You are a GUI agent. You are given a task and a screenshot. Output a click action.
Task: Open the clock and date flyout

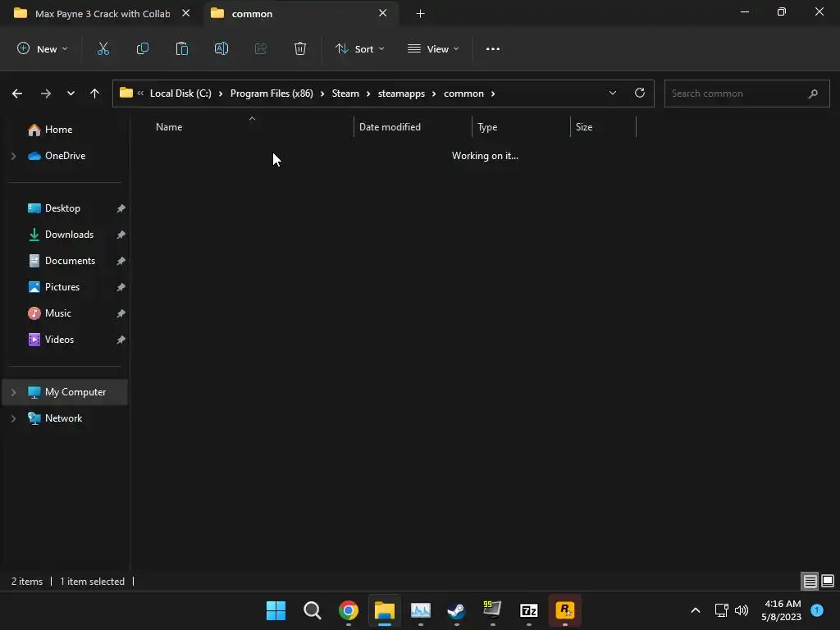click(781, 610)
